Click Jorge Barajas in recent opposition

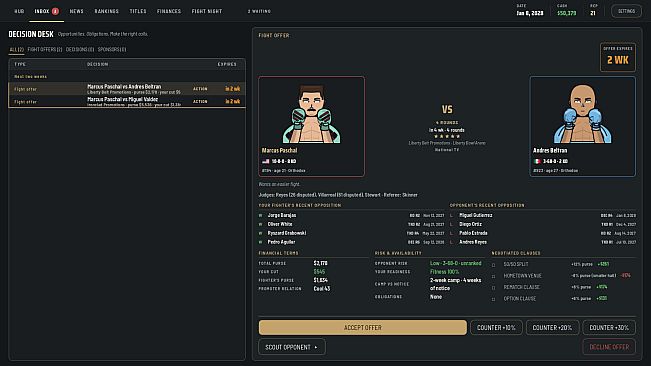[x=282, y=215]
